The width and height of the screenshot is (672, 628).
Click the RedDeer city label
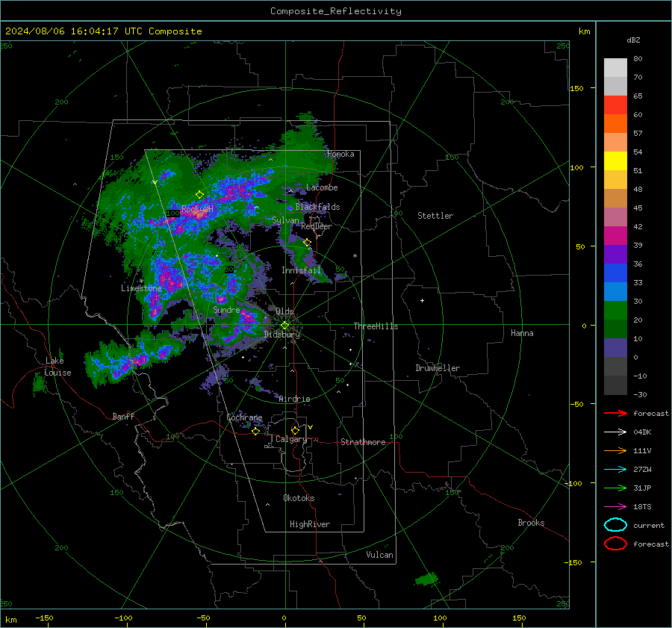pos(317,226)
